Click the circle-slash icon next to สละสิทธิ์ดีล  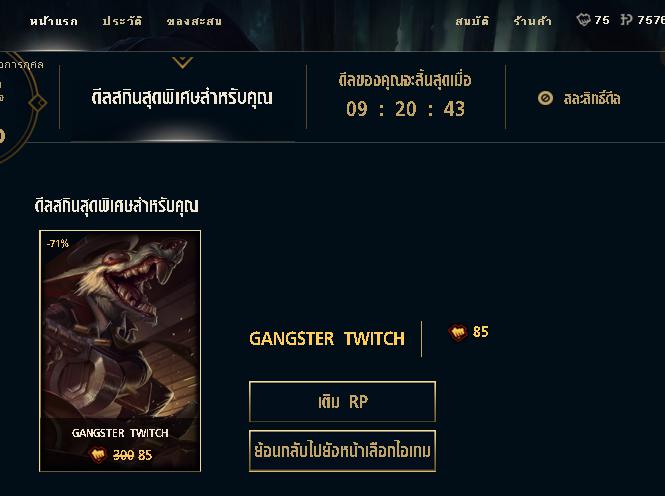point(545,98)
